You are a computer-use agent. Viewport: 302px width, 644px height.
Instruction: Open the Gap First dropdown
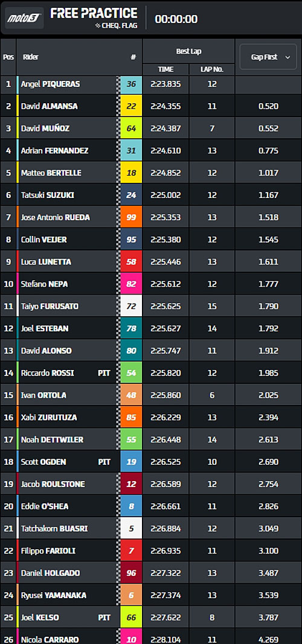tap(268, 57)
